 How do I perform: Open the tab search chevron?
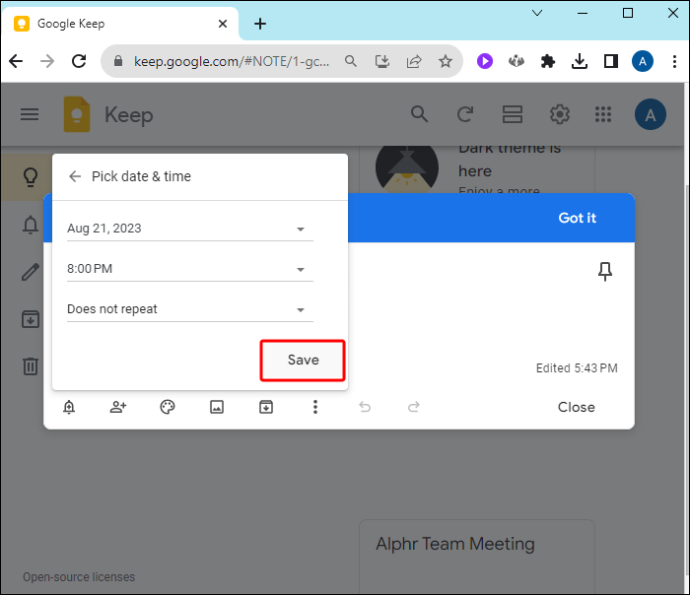click(x=537, y=13)
